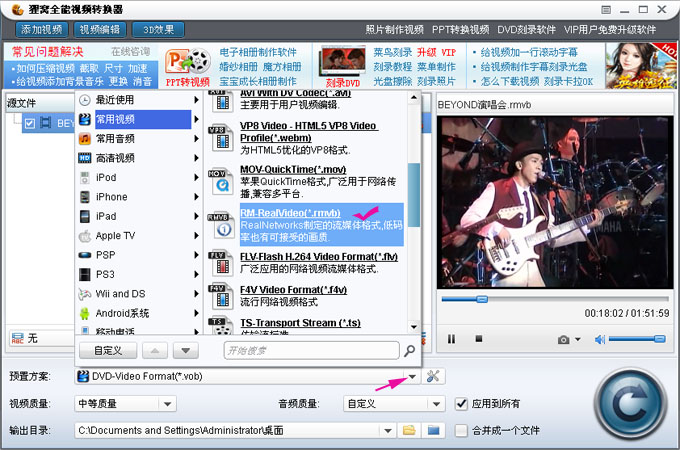Stop the video preview playback

[479, 340]
